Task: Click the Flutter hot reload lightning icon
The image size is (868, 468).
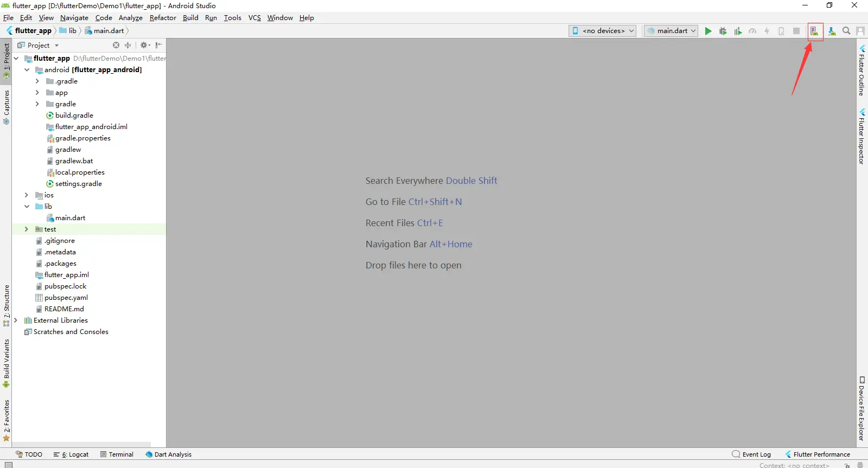Action: point(767,31)
